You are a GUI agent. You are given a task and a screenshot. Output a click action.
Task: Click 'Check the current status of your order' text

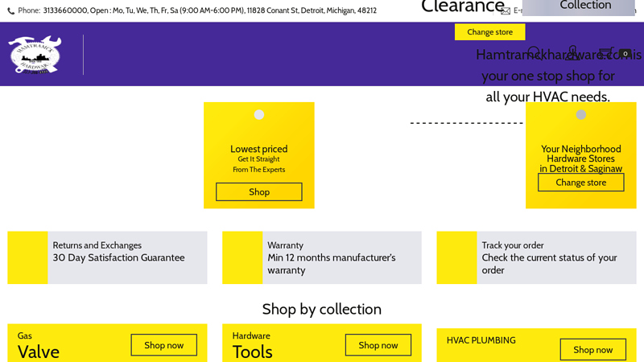point(549,264)
